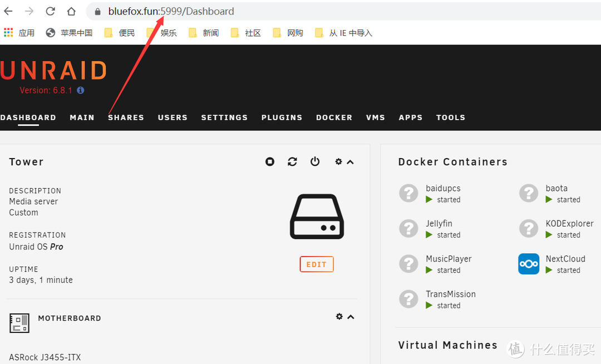Screen dimensions: 601x364
Task: Click the Docker Containers heading
Action: (452, 162)
